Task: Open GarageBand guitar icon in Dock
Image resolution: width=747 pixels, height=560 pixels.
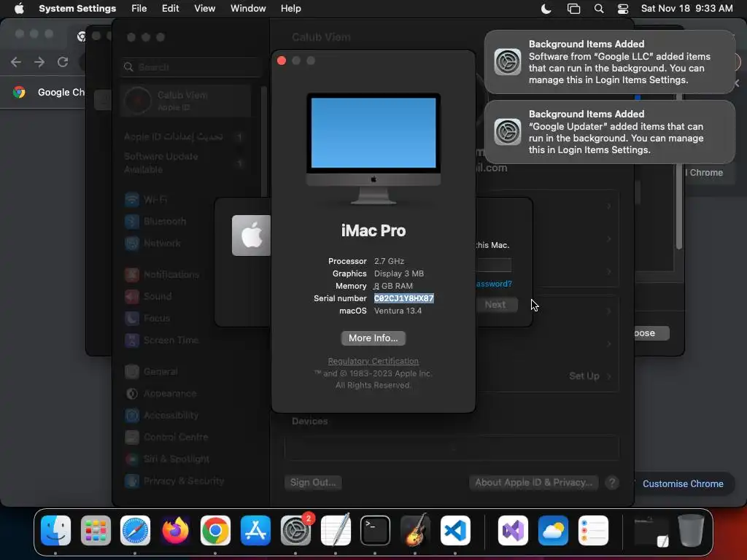Action: (415, 530)
